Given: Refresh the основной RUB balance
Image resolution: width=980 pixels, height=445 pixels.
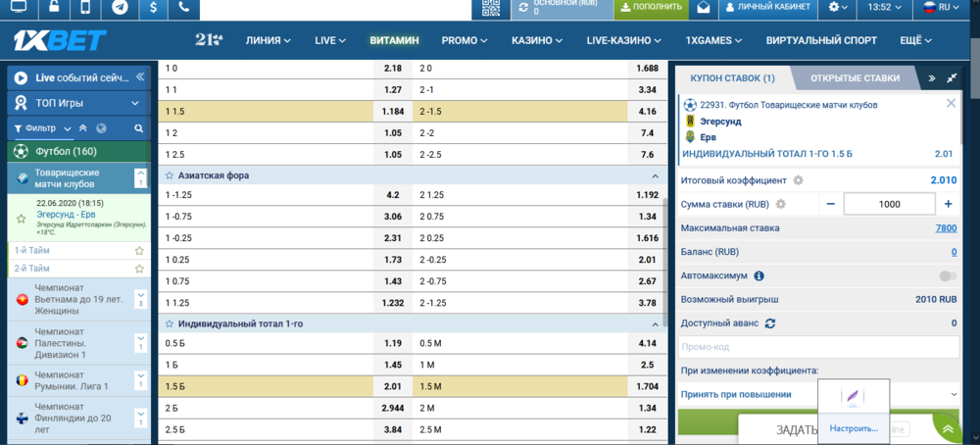Looking at the screenshot, I should pos(523,7).
